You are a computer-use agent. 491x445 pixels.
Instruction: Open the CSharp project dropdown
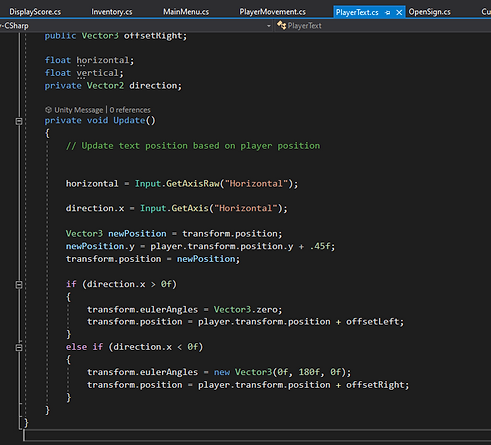click(x=269, y=26)
